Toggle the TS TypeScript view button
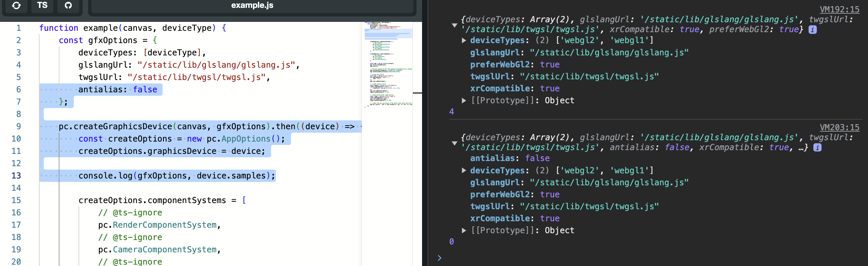The image size is (868, 266). pyautogui.click(x=42, y=5)
